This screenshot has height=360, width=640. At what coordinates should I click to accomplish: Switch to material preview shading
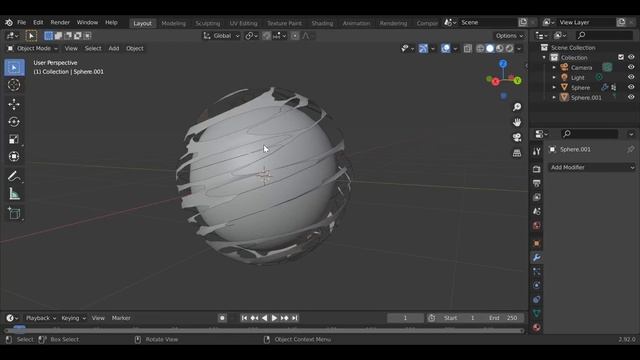[500, 49]
